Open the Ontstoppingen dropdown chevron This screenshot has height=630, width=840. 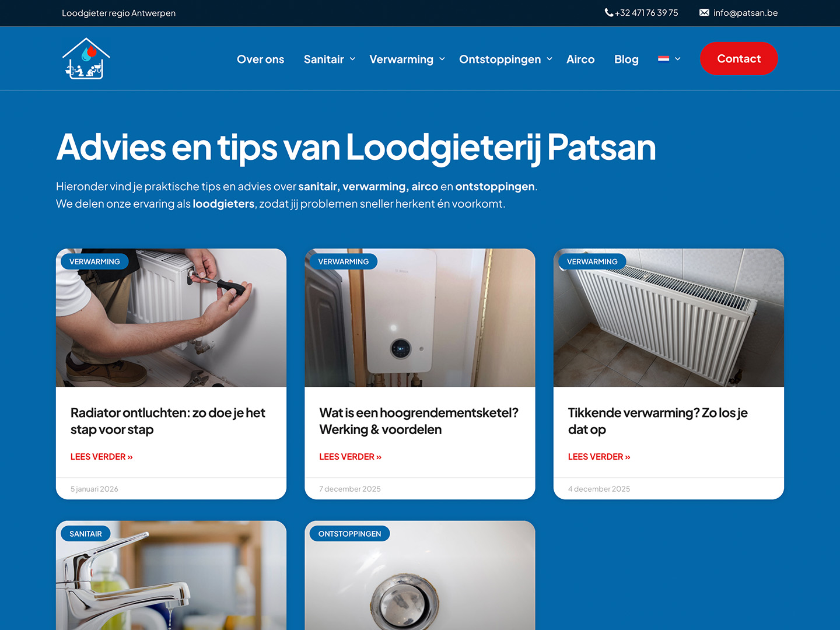[549, 59]
